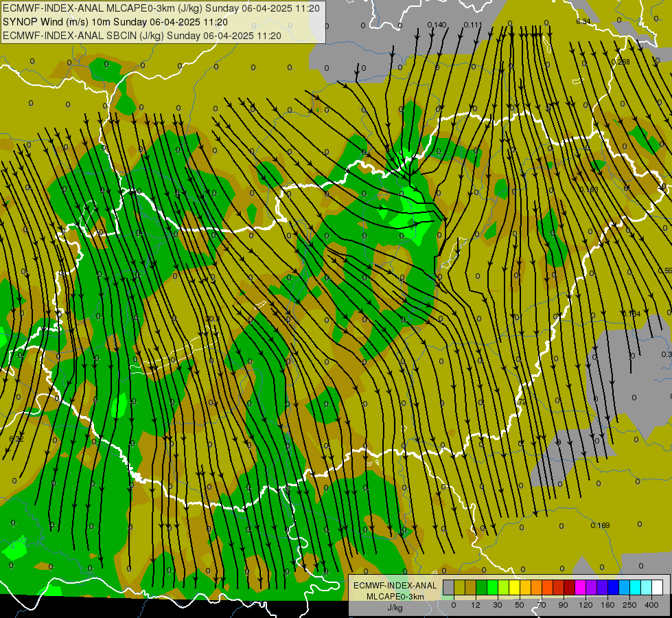Click the 6.34 value on the map
This screenshot has height=618, width=672.
(583, 21)
